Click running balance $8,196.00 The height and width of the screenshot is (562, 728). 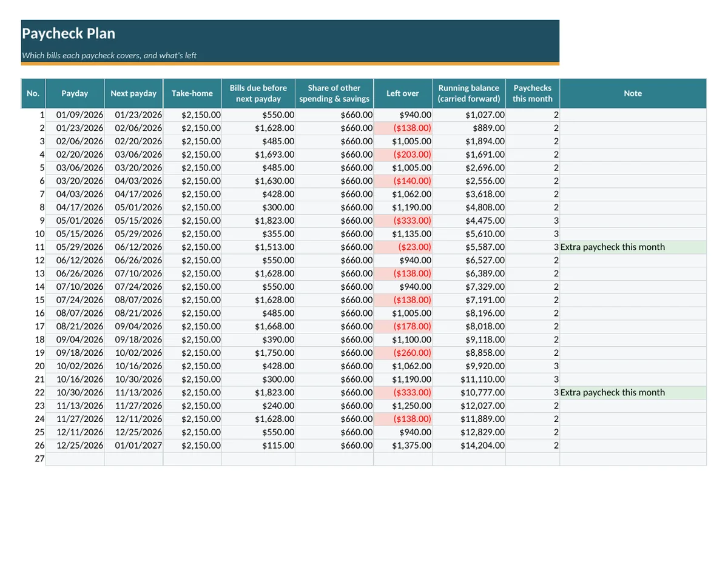[469, 313]
